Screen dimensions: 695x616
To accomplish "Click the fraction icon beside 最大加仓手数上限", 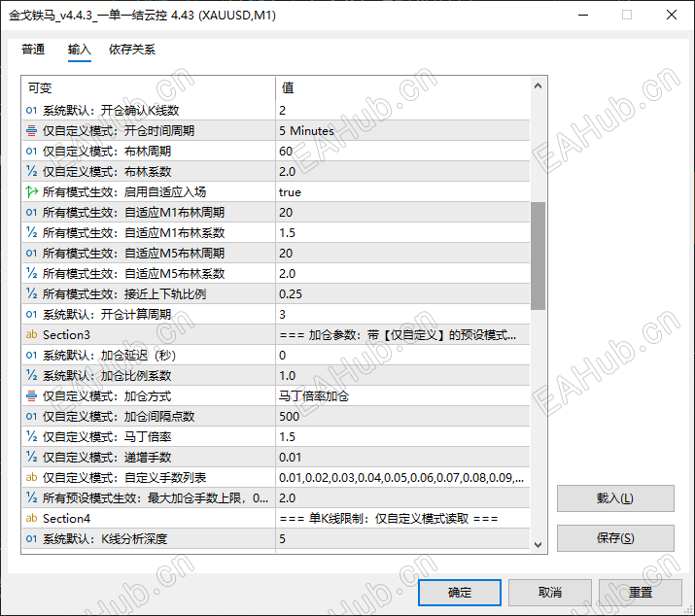I will click(x=31, y=497).
